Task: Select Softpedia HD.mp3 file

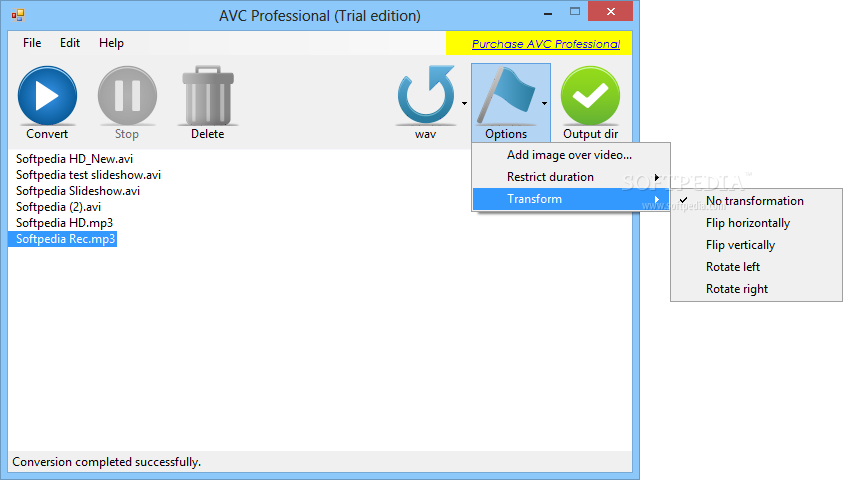Action: point(65,223)
